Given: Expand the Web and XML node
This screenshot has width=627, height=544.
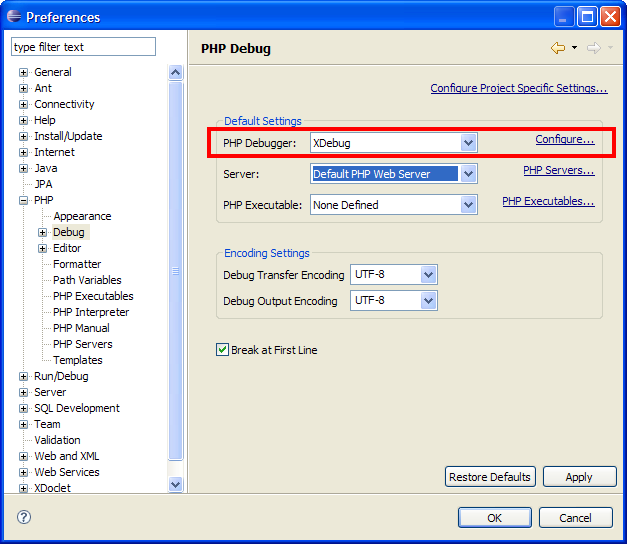Looking at the screenshot, I should (x=24, y=456).
